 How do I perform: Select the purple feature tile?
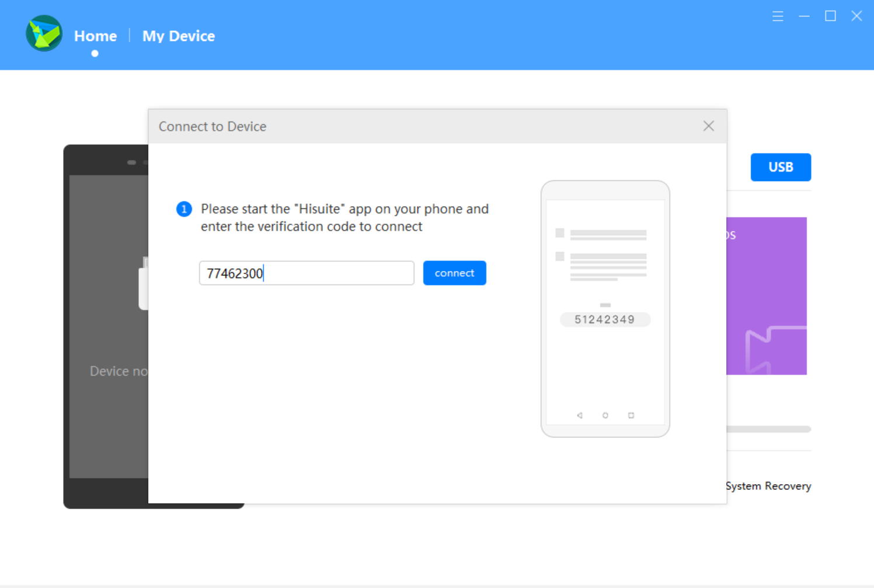click(x=766, y=295)
